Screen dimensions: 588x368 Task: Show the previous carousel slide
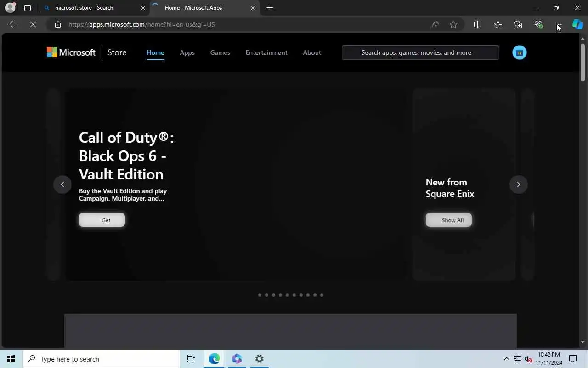coord(62,184)
